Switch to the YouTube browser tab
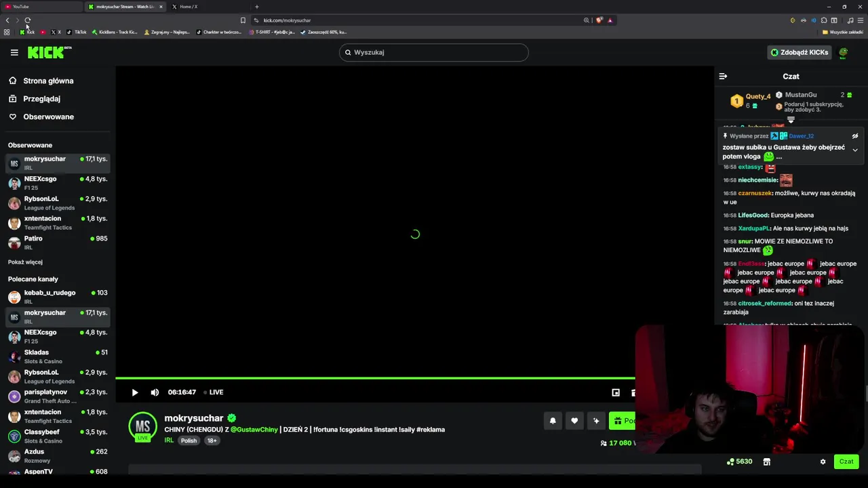This screenshot has height=488, width=868. (x=41, y=7)
